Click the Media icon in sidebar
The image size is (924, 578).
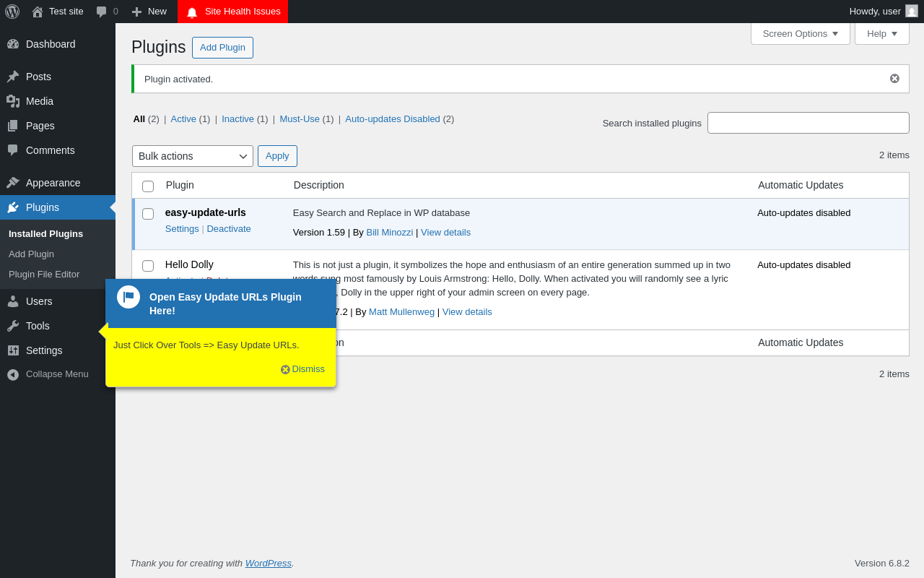click(x=13, y=101)
